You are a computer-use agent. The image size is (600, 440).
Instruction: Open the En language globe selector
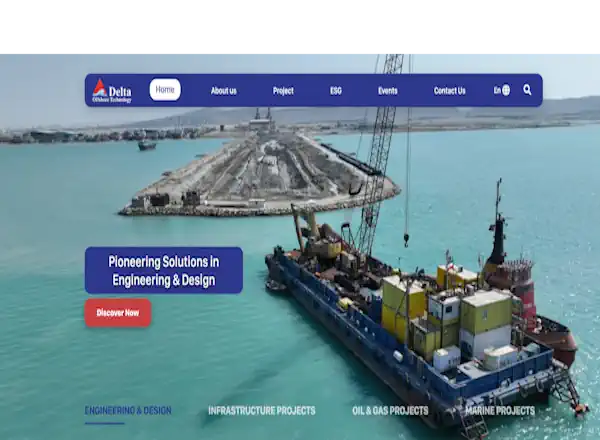pos(501,90)
